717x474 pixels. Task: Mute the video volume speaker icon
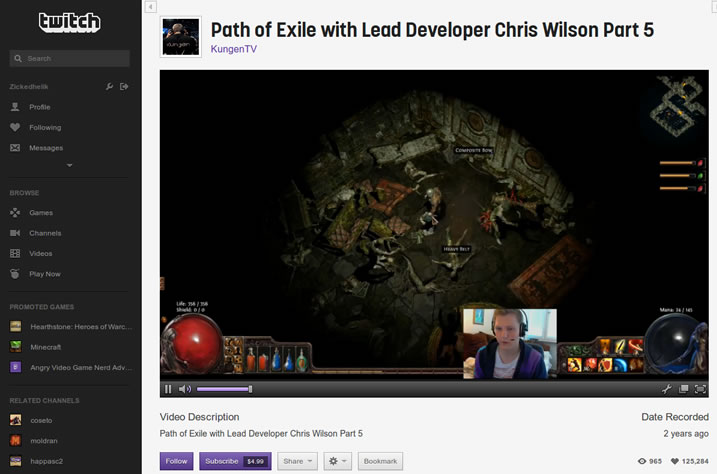185,389
